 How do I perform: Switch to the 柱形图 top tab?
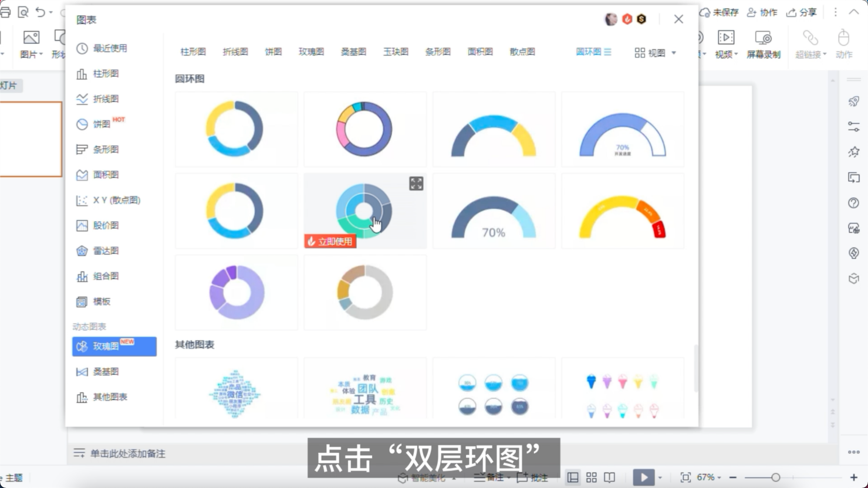[x=193, y=52]
